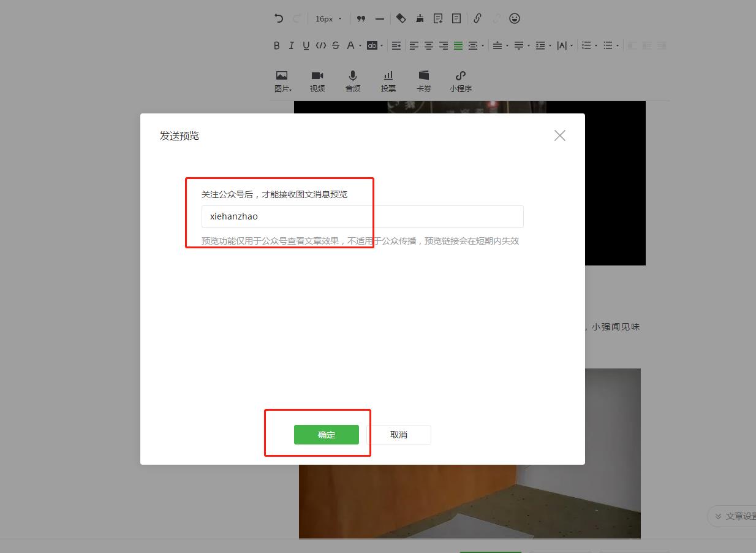The height and width of the screenshot is (553, 756).
Task: Toggle bold formatting
Action: 276,45
